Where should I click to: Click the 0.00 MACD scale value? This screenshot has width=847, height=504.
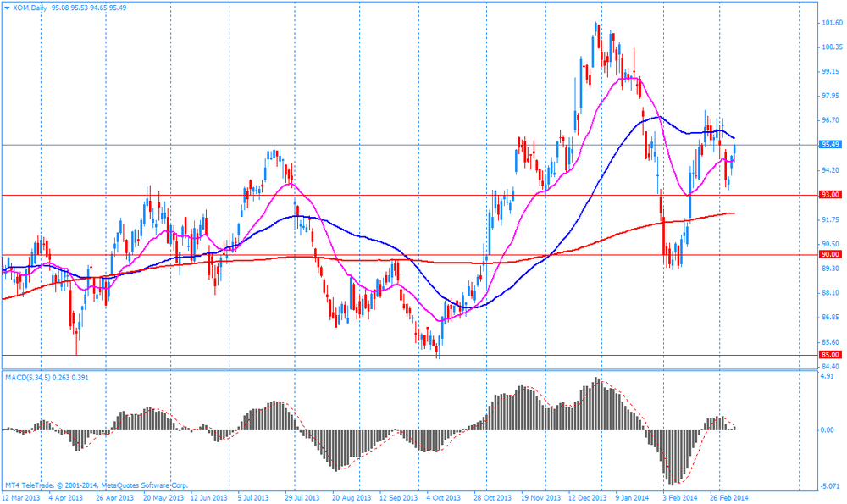coord(827,430)
